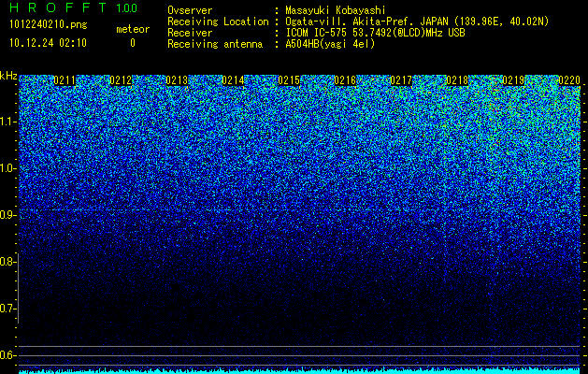Image resolution: width=588 pixels, height=374 pixels.
Task: Click the 0.6 kHz axis label
Action: pos(7,355)
